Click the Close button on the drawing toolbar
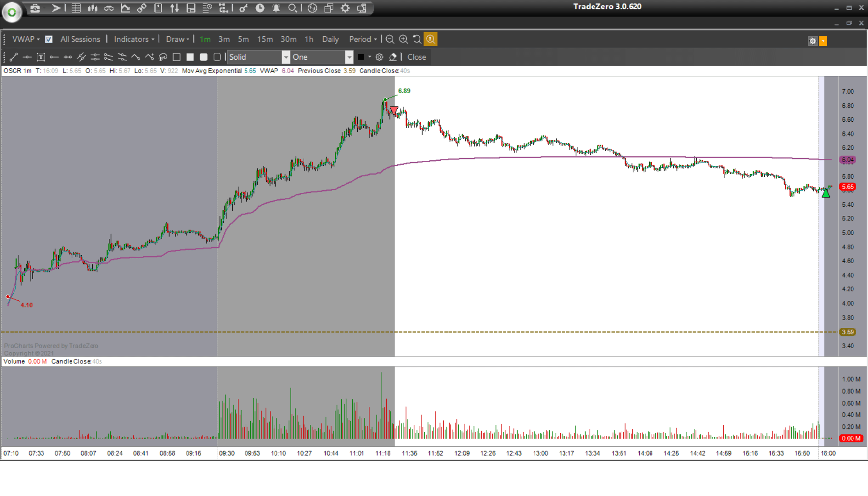Image resolution: width=868 pixels, height=496 pixels. 417,57
